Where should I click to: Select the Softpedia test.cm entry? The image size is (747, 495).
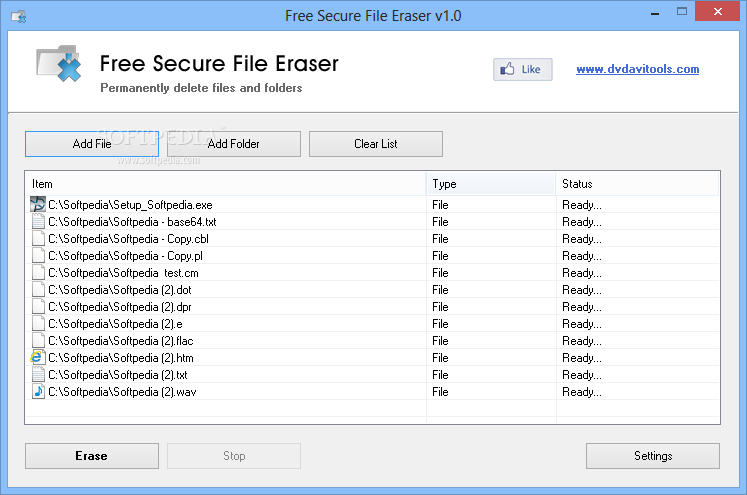coord(373,273)
